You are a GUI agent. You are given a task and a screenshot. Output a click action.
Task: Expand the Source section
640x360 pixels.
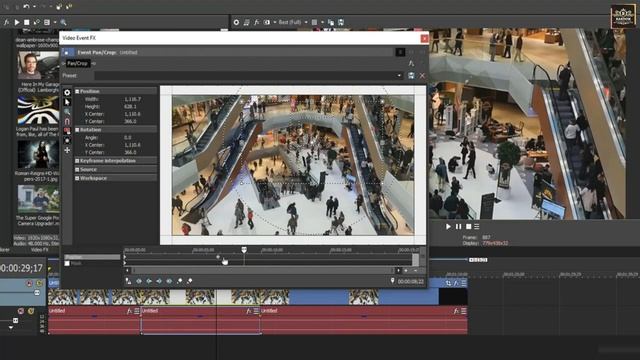(77, 169)
